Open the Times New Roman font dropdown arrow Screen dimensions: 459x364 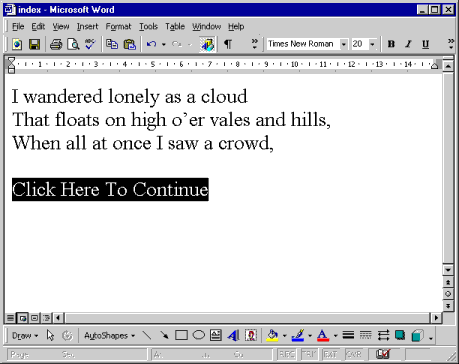tap(343, 44)
